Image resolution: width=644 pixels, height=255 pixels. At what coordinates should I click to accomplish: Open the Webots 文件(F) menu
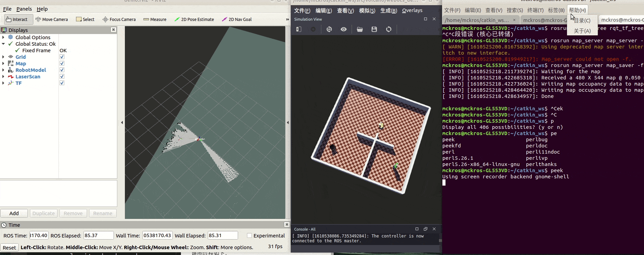tap(302, 11)
